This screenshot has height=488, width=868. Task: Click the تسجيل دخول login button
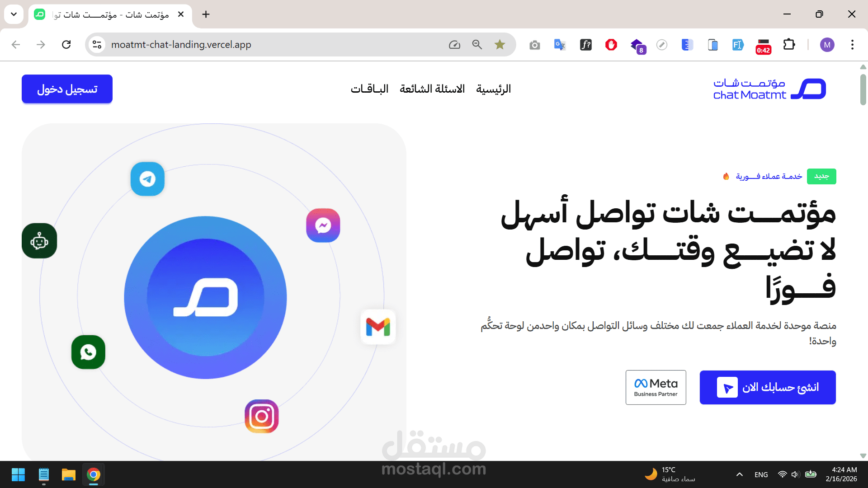pyautogui.click(x=66, y=89)
